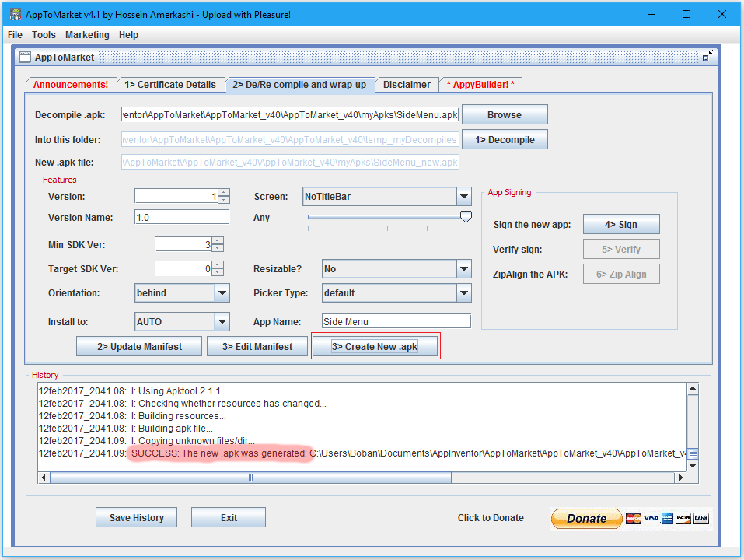Click the 5> Verify button
Viewport: 744px width, 560px height.
click(621, 249)
